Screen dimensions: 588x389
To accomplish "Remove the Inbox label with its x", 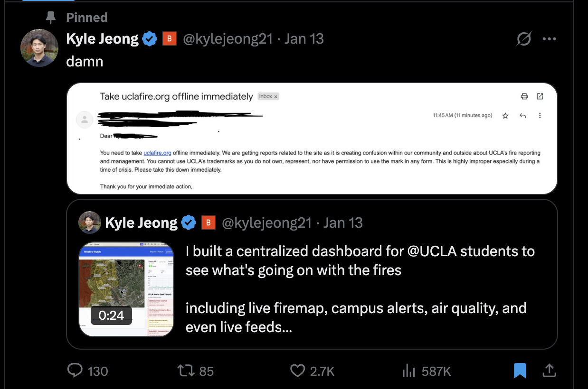I will click(x=275, y=96).
